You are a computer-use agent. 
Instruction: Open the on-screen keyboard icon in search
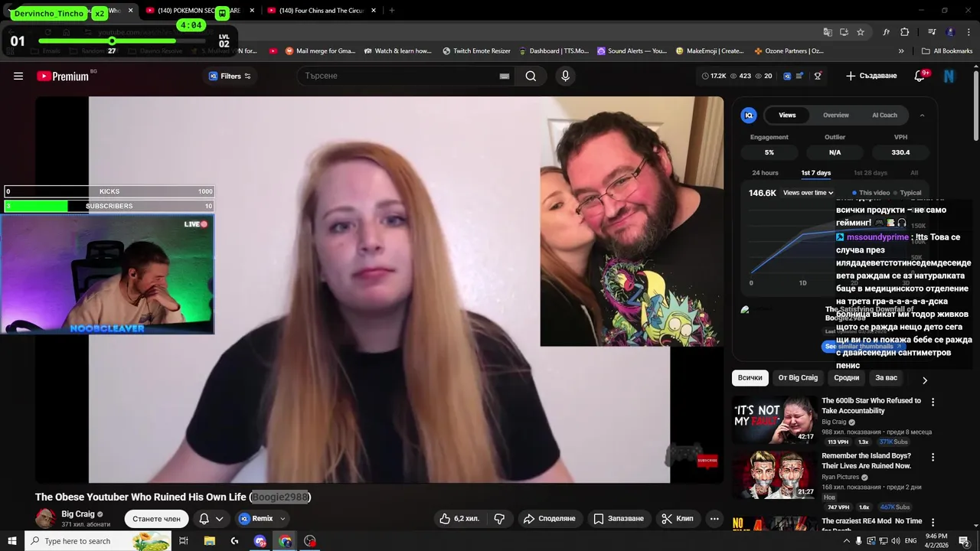(505, 76)
